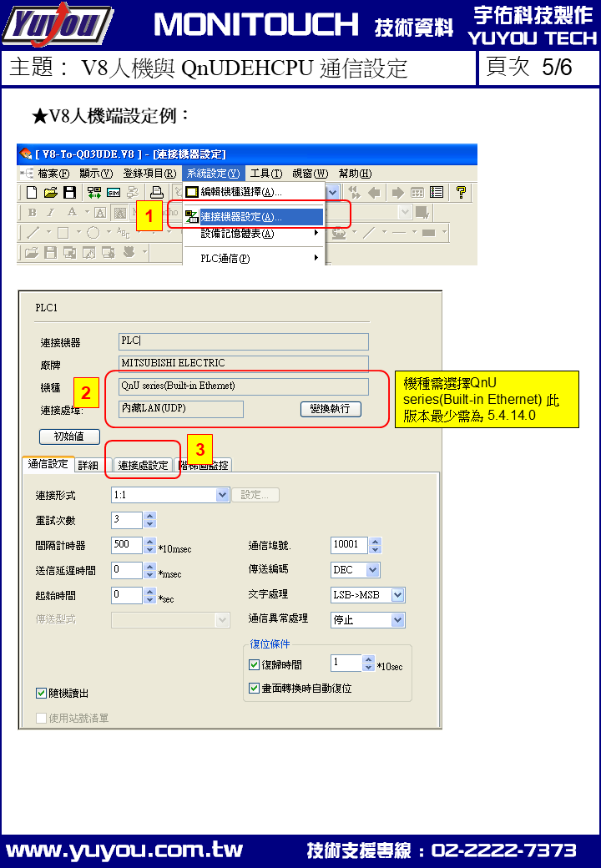Open the 工具(T) menu

[x=266, y=174]
